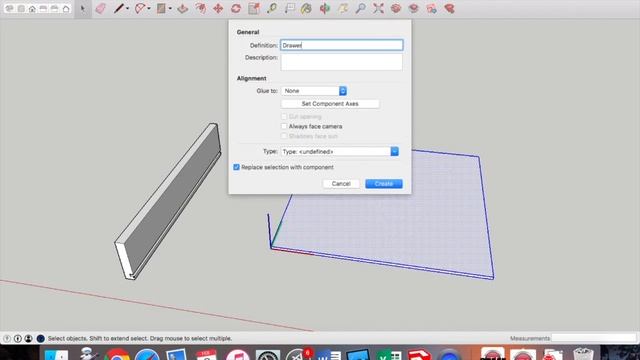
Task: Select the Rectangle shape tool
Action: (x=161, y=8)
